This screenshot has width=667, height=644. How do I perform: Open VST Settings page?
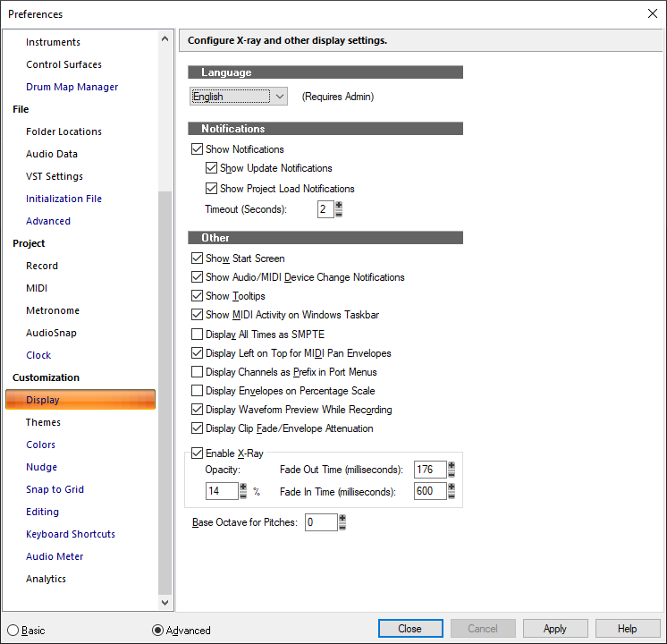pos(55,176)
